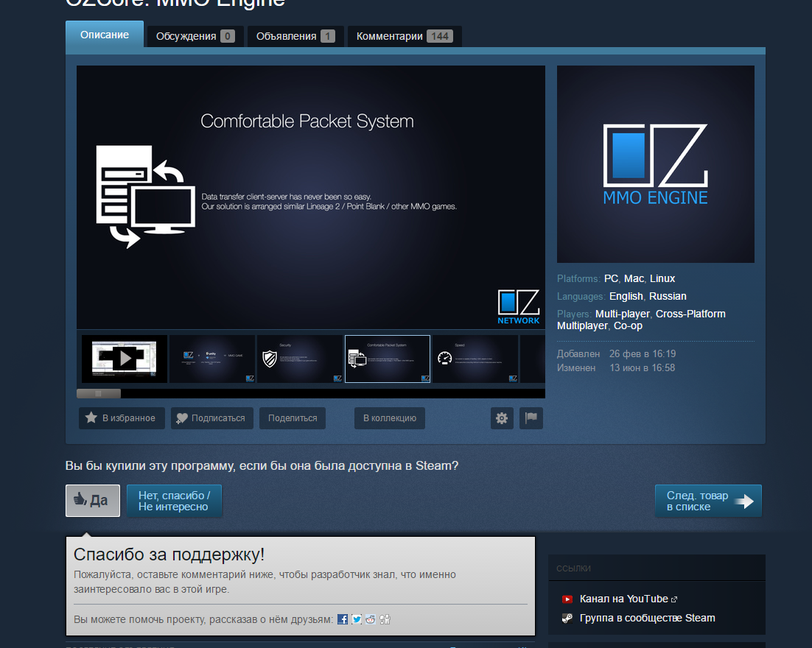Share the project on Reddit icon
Image resolution: width=812 pixels, height=648 pixels.
pyautogui.click(x=371, y=619)
